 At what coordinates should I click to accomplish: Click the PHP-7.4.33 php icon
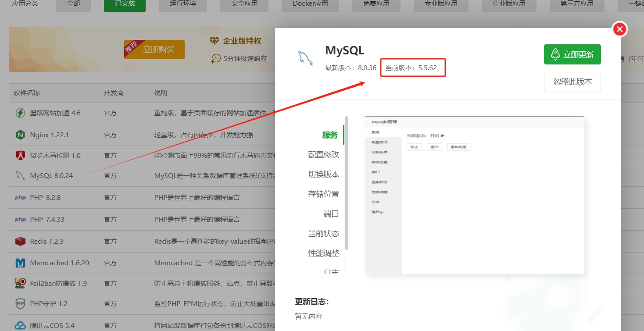click(x=20, y=220)
